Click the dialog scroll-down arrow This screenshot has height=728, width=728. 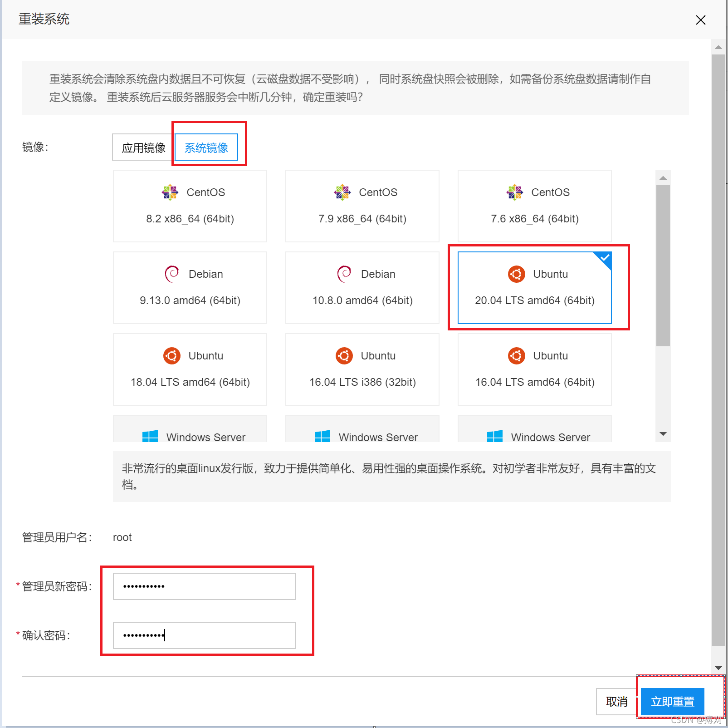pos(718,668)
